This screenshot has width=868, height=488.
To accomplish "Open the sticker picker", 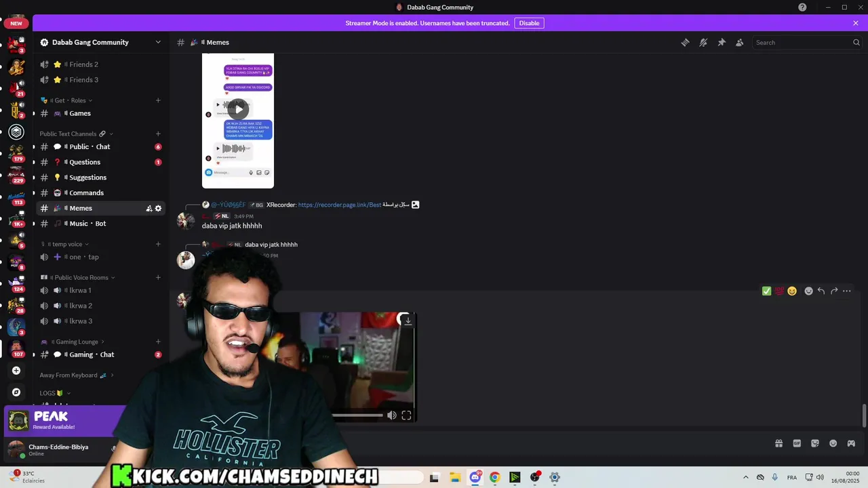I will (x=815, y=443).
